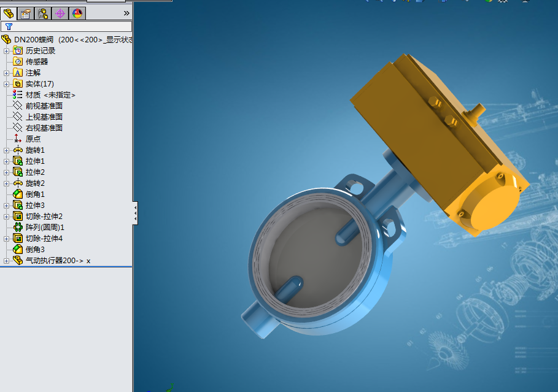The image size is (558, 392).
Task: Select the 切除-拉伸2 cut-extrude icon
Action: [18, 217]
